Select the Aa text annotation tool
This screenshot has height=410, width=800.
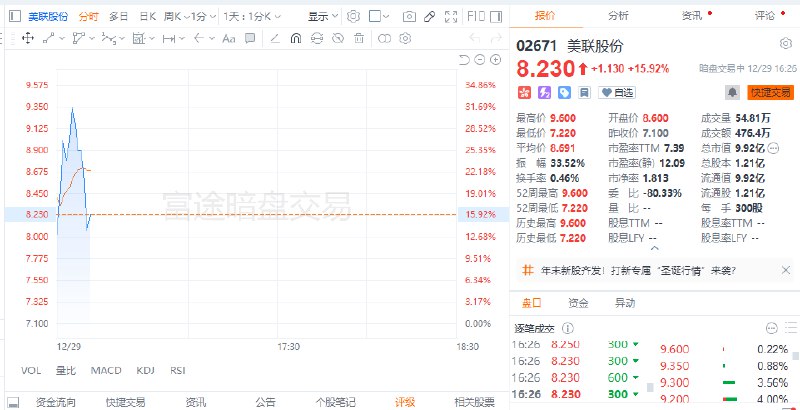[229, 38]
